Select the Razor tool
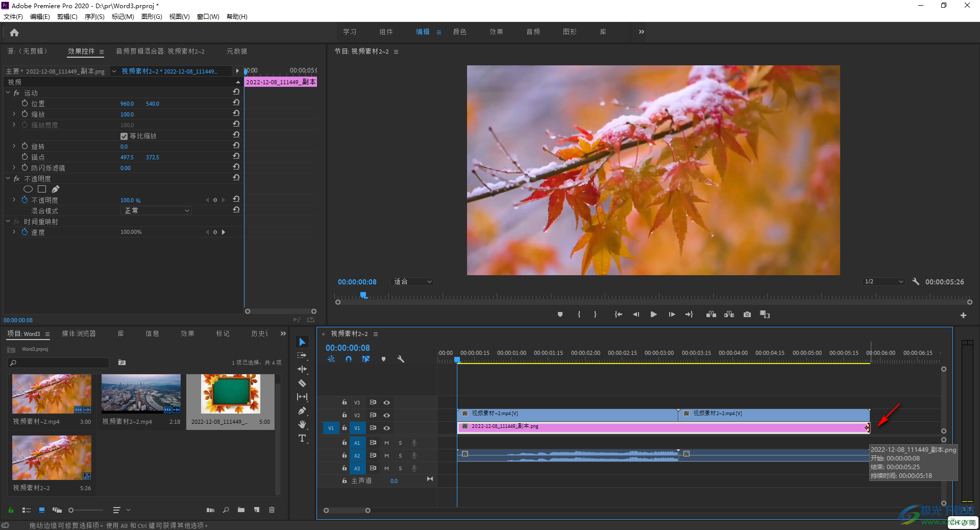The width and height of the screenshot is (980, 530). 302,383
